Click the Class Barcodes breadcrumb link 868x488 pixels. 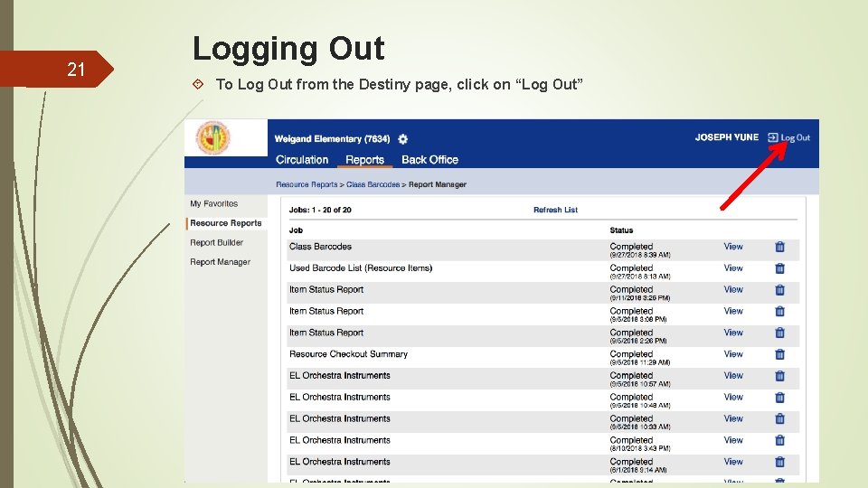click(373, 184)
